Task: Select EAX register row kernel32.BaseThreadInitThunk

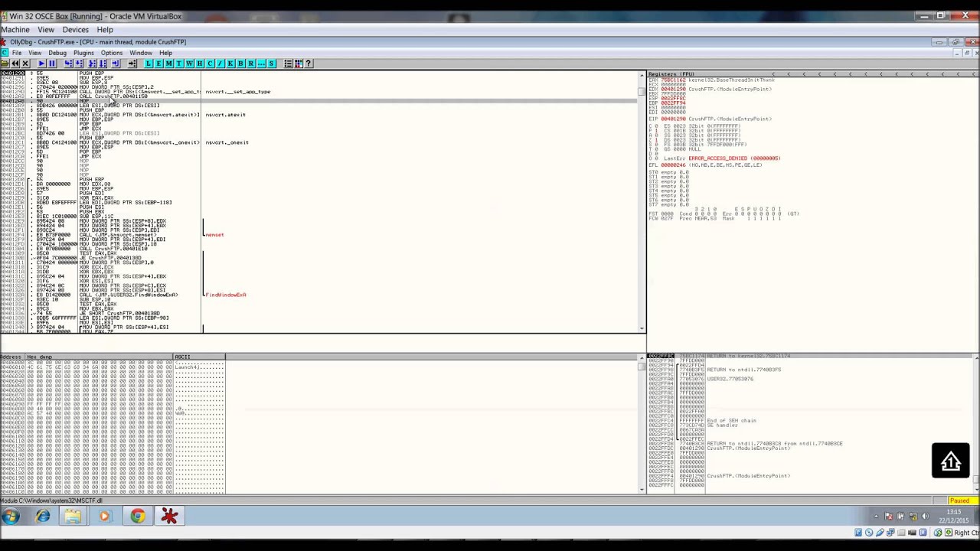Action: click(712, 80)
